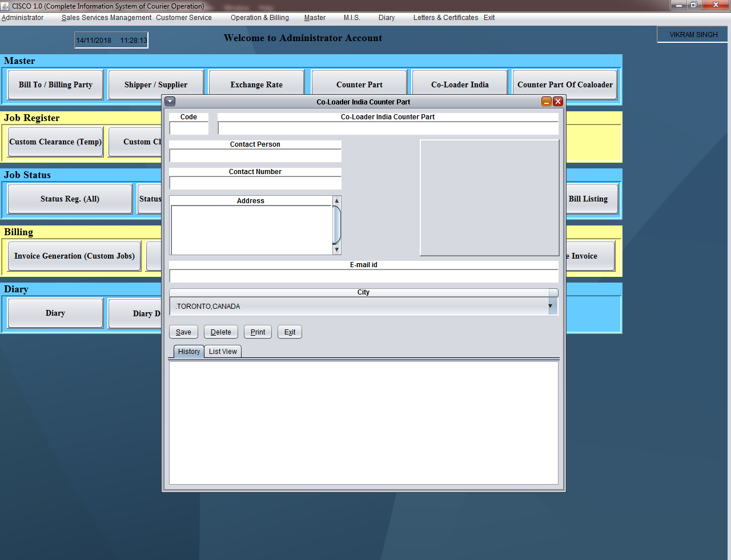Open the Counter Part master
Screen dimensions: 731x560
tap(359, 83)
